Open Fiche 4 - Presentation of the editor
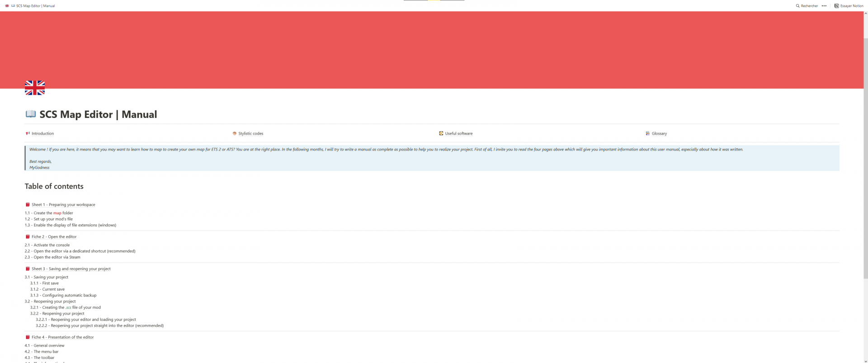 [x=62, y=337]
